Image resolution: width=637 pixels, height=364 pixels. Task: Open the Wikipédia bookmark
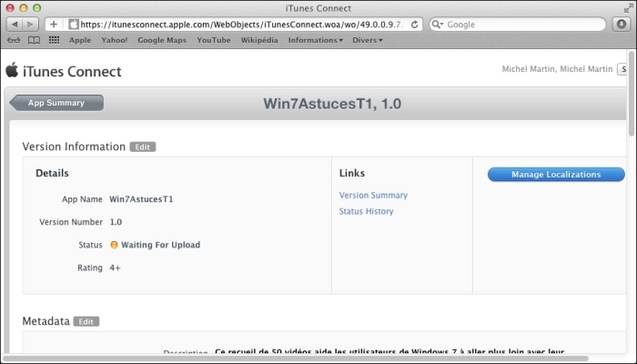coord(259,40)
